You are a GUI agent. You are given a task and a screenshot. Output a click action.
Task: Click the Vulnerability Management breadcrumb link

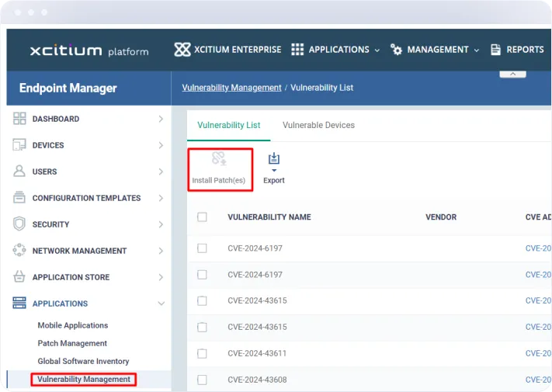click(x=231, y=88)
